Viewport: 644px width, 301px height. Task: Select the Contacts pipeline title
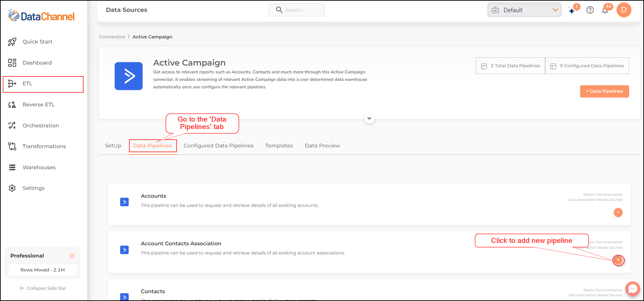(x=153, y=291)
